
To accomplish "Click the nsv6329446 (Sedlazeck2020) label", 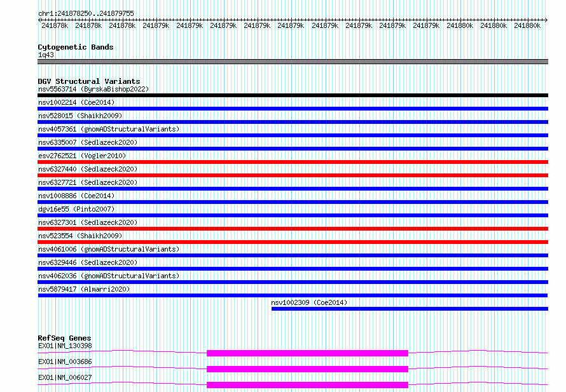I will 88,262.
